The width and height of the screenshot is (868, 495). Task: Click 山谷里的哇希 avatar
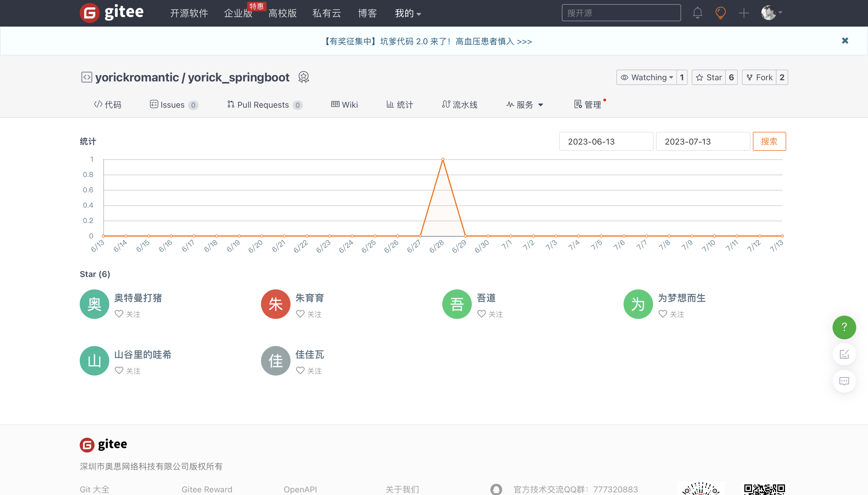click(94, 361)
